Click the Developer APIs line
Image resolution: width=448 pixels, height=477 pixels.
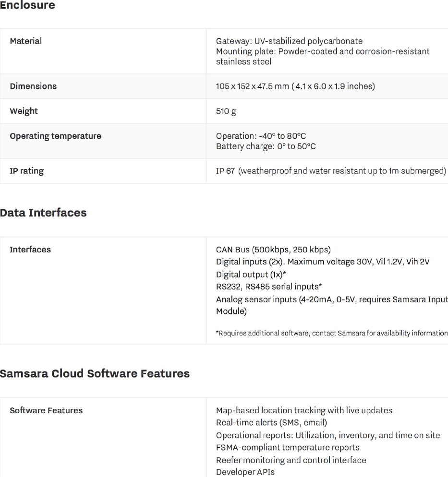click(x=245, y=472)
